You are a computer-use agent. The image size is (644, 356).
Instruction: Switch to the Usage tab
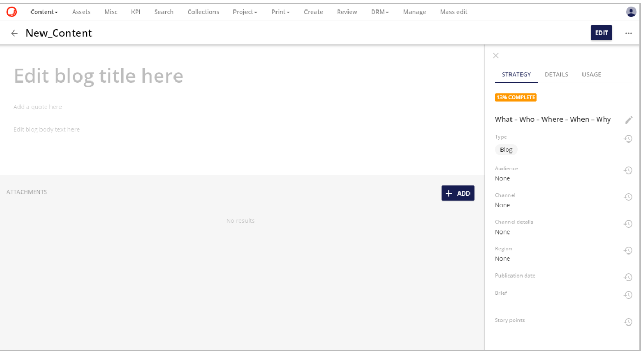click(x=591, y=74)
